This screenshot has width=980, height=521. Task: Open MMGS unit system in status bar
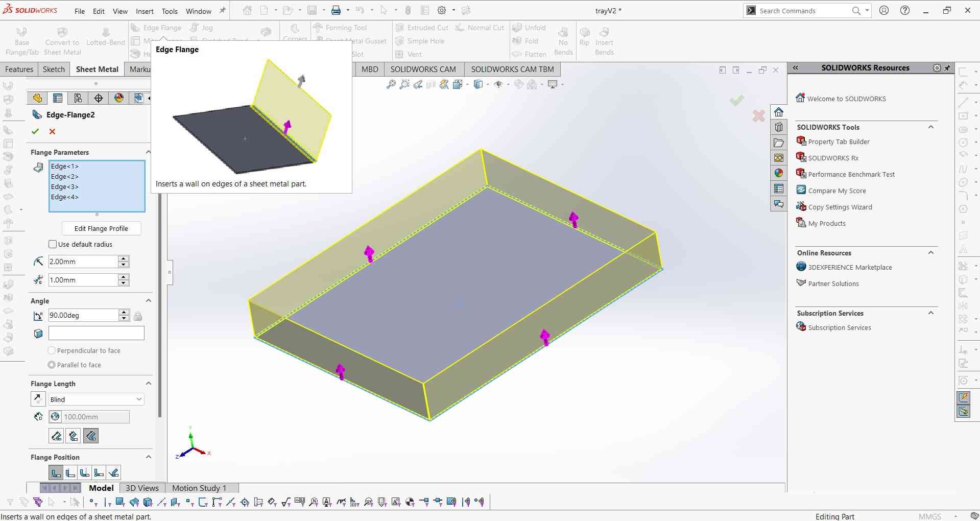(929, 516)
